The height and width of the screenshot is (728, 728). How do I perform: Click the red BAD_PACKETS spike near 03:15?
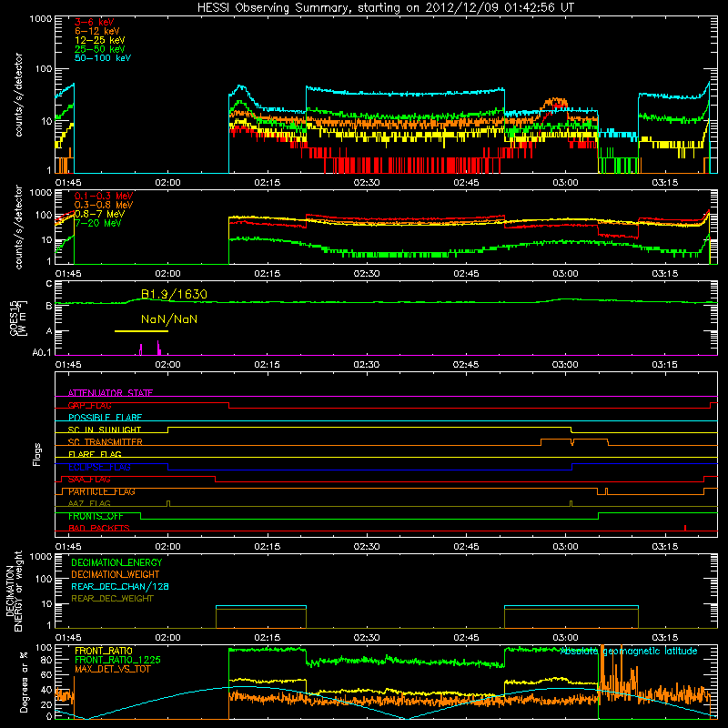click(x=685, y=528)
